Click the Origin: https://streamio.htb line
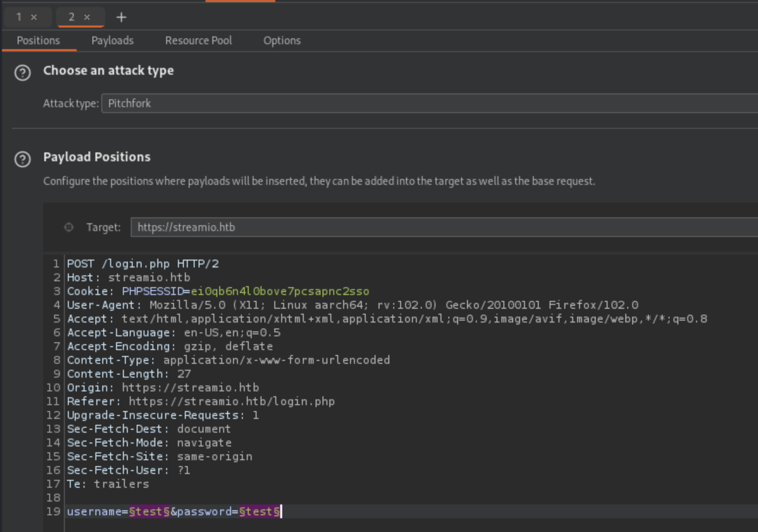 click(x=163, y=387)
